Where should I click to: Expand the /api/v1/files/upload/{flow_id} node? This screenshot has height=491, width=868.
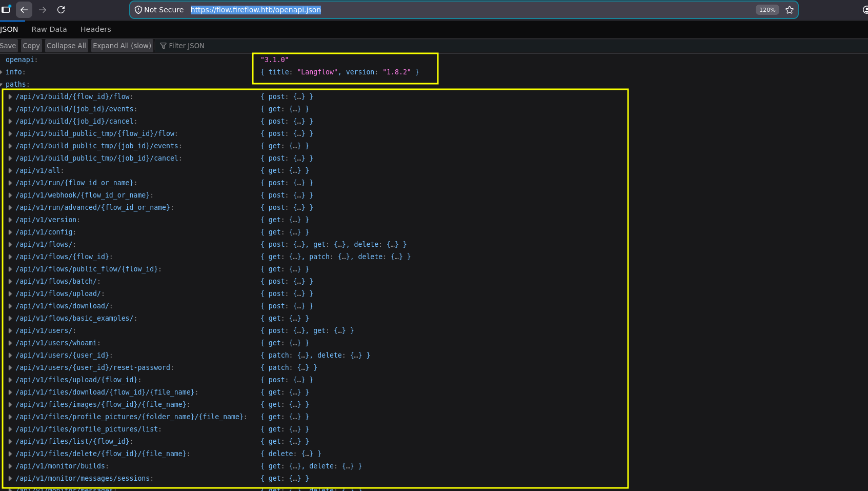(10, 380)
